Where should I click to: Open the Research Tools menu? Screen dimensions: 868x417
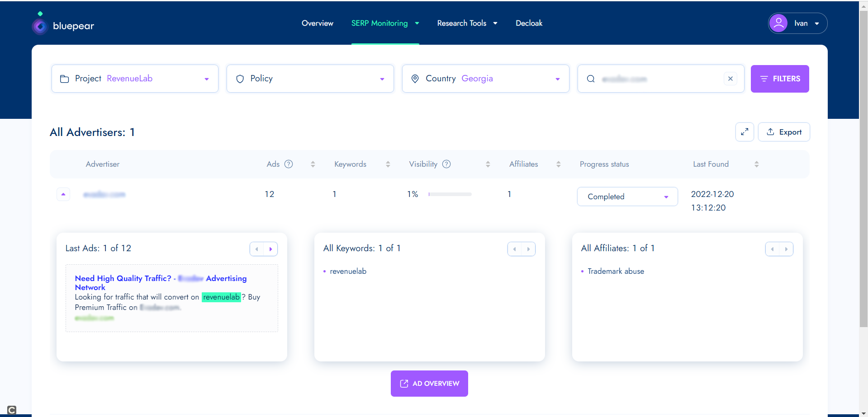467,23
